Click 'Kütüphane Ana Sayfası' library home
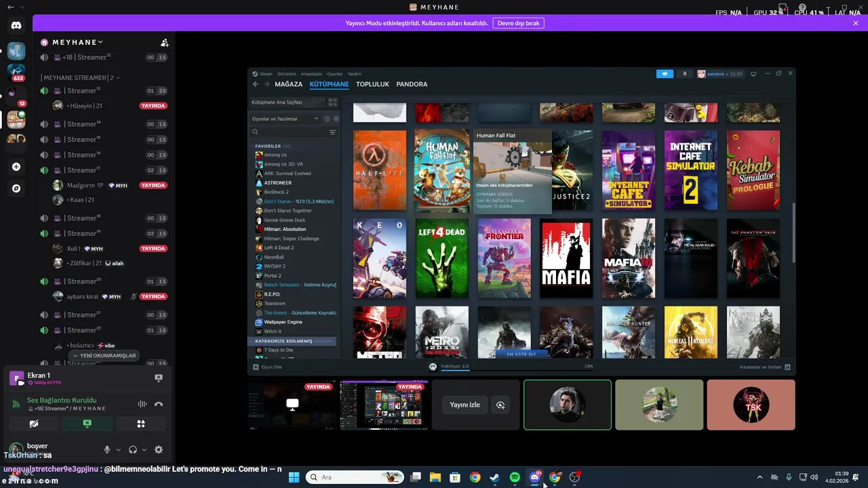 [286, 102]
